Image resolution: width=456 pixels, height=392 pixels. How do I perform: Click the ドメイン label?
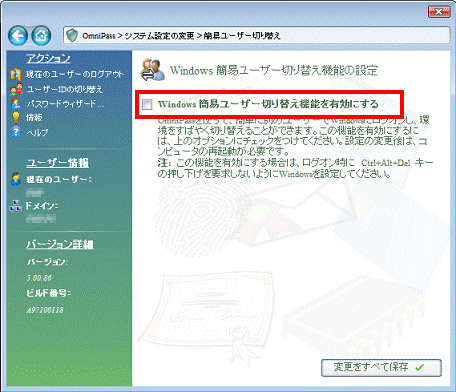(42, 206)
